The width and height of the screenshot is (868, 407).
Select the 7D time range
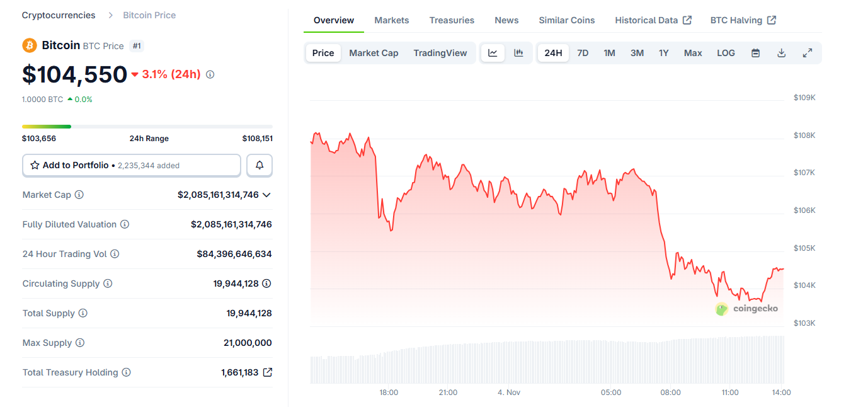[x=583, y=53]
